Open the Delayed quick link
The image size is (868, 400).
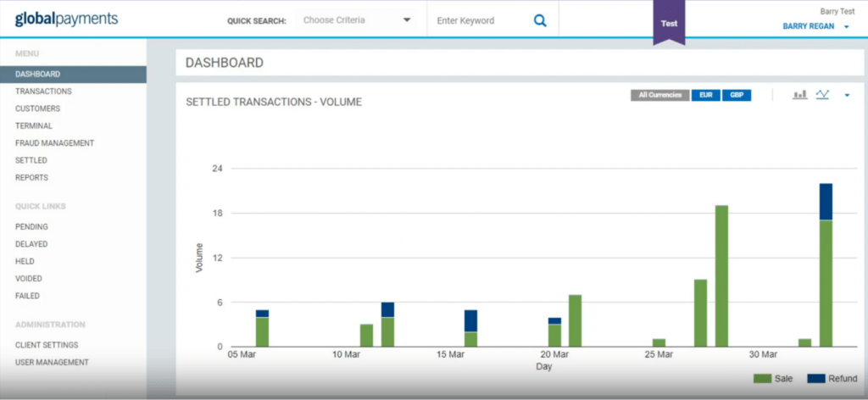coord(31,244)
